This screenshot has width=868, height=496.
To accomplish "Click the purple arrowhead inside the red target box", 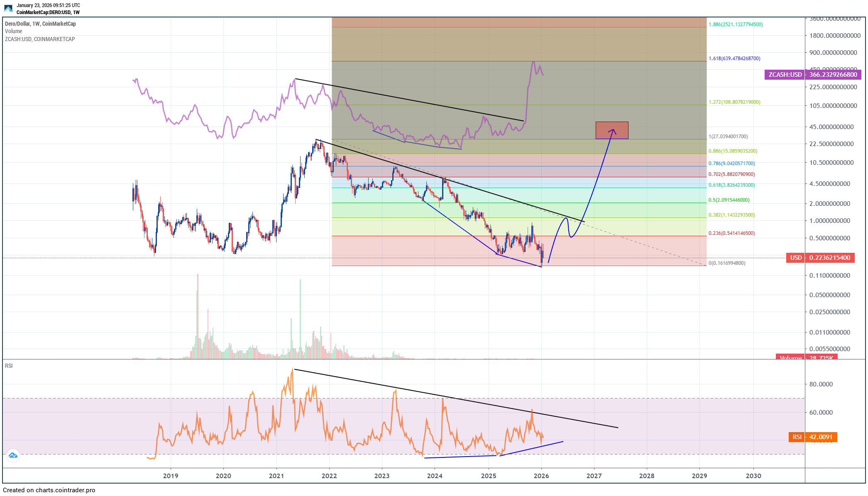I will pyautogui.click(x=613, y=131).
